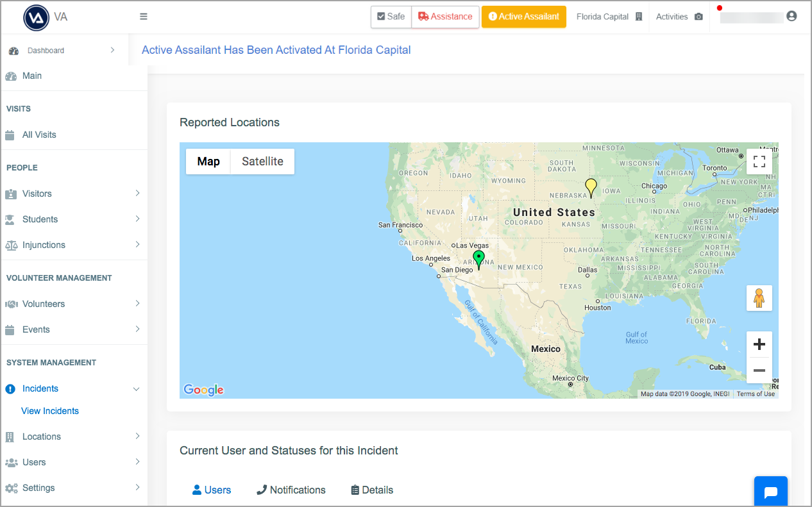Viewport: 812px width, 507px height.
Task: Go to Main in sidebar
Action: click(32, 76)
